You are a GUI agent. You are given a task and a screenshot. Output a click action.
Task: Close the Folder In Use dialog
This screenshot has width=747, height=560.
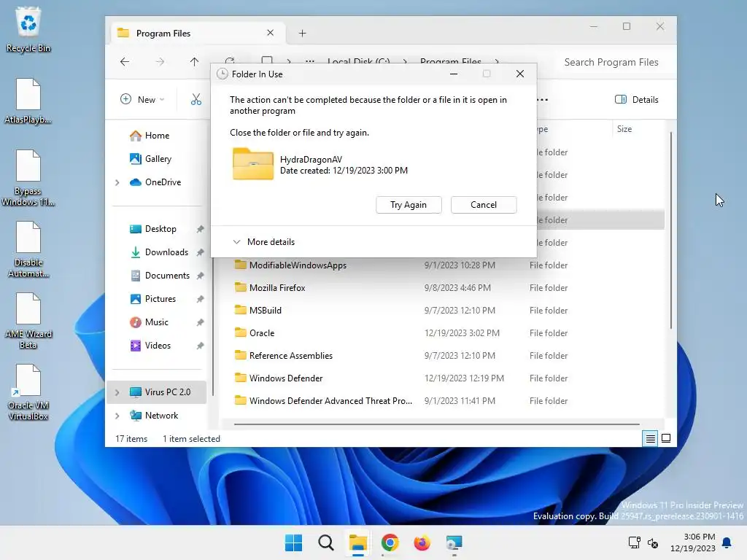tap(519, 74)
